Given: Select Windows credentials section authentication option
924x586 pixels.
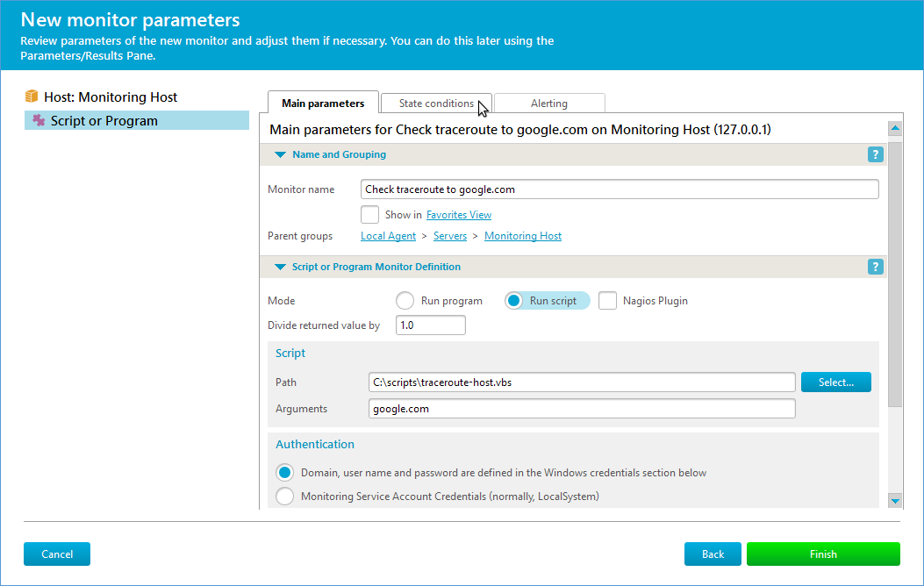Looking at the screenshot, I should tap(284, 472).
